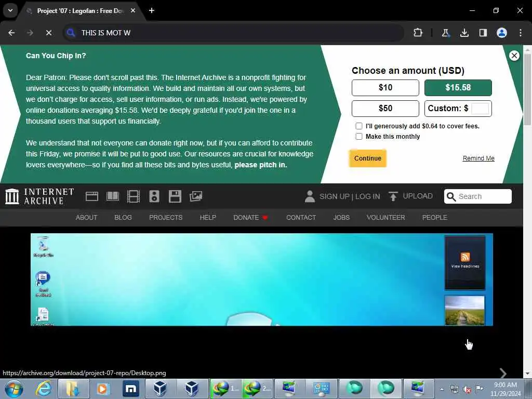Show hidden tray icons arrow
Image resolution: width=532 pixels, height=399 pixels.
(x=442, y=389)
